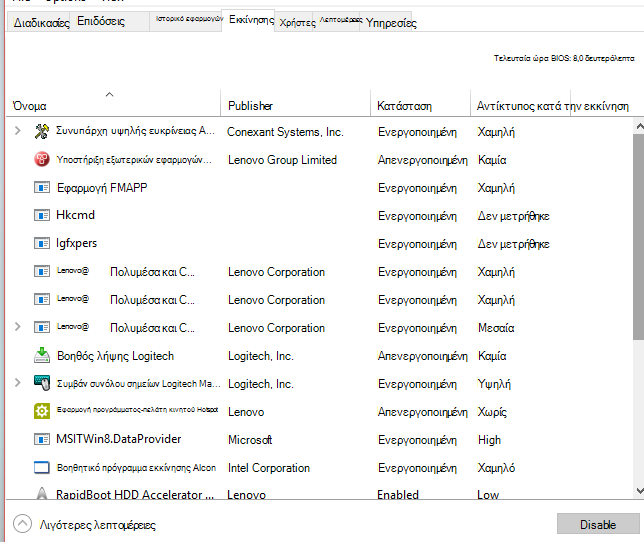644x542 pixels.
Task: Click the icon of the Lenovo row with Μεσαία impact
Action: pyautogui.click(x=41, y=327)
